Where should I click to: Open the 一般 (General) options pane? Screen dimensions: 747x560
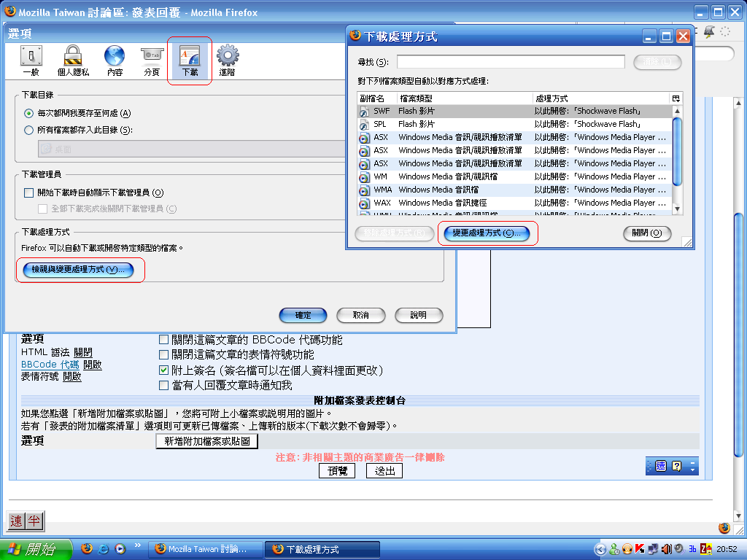click(x=31, y=61)
